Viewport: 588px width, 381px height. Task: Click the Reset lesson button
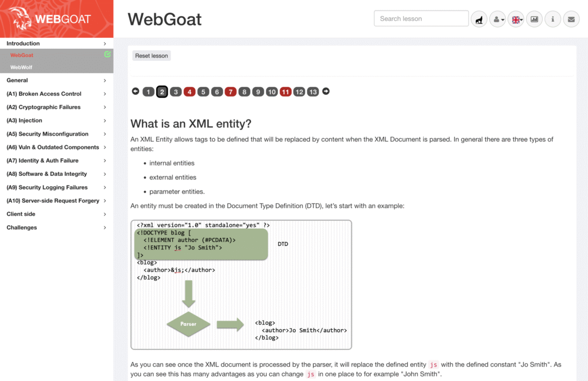tap(152, 56)
